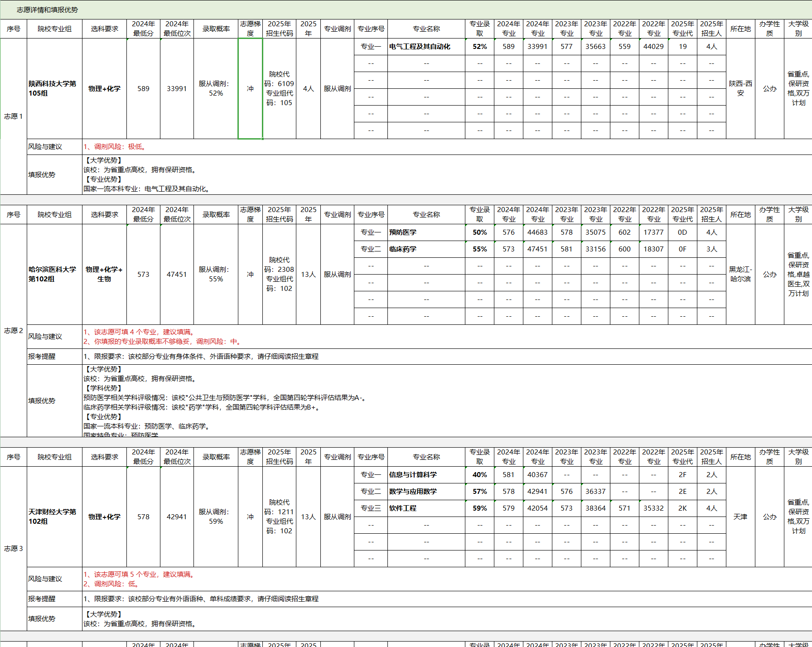Select the 预防医学 major cell
Viewport: 812px width, 647px height.
click(x=426, y=232)
